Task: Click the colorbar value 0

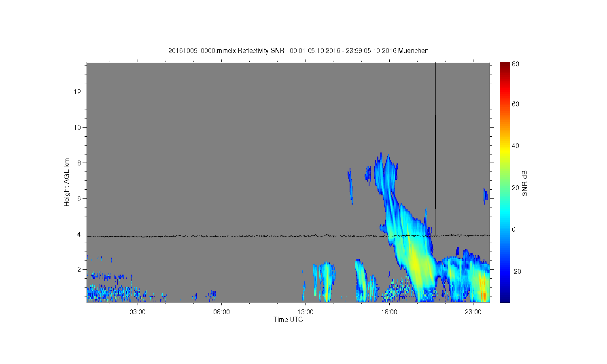Action: click(514, 229)
